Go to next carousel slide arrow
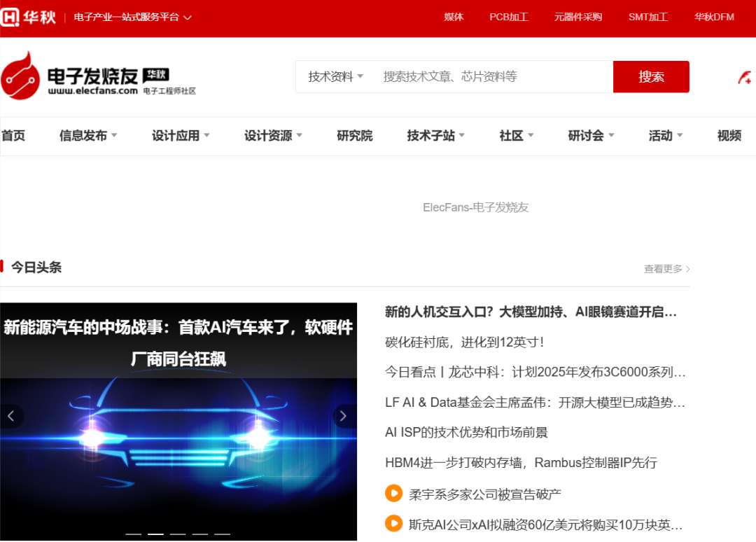 [x=343, y=416]
